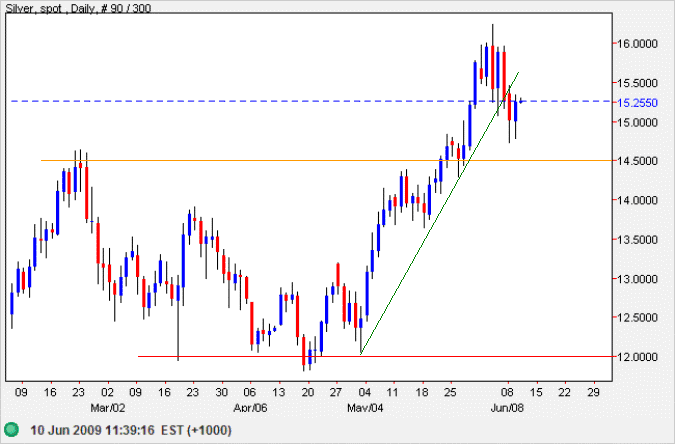Click the 13.0000 price axis label

point(638,279)
